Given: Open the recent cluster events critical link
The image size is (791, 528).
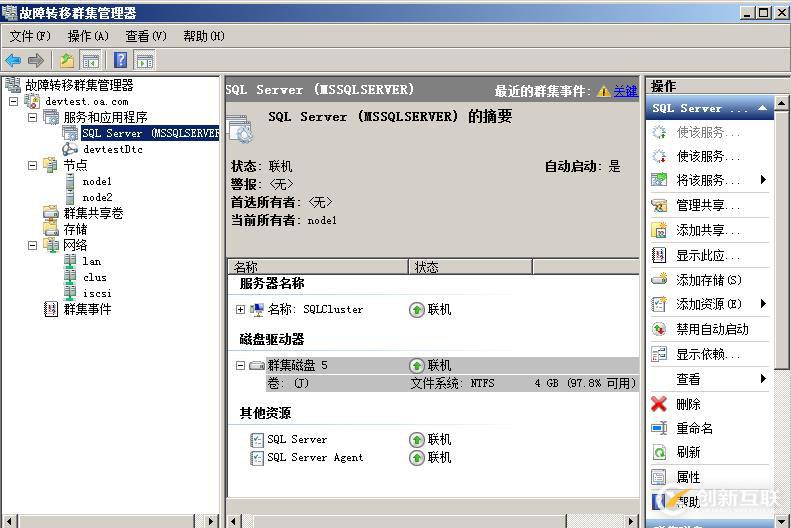Looking at the screenshot, I should click(x=626, y=91).
